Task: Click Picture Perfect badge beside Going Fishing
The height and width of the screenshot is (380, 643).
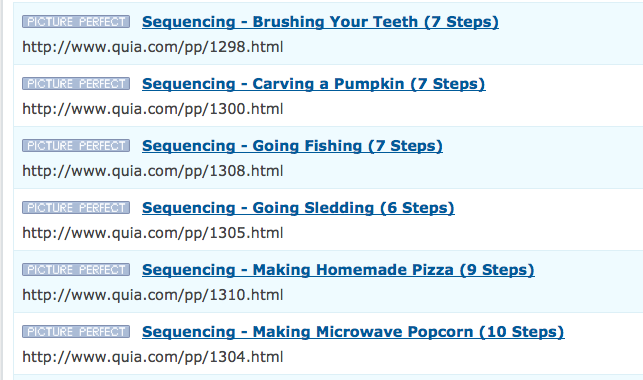Action: tap(76, 146)
